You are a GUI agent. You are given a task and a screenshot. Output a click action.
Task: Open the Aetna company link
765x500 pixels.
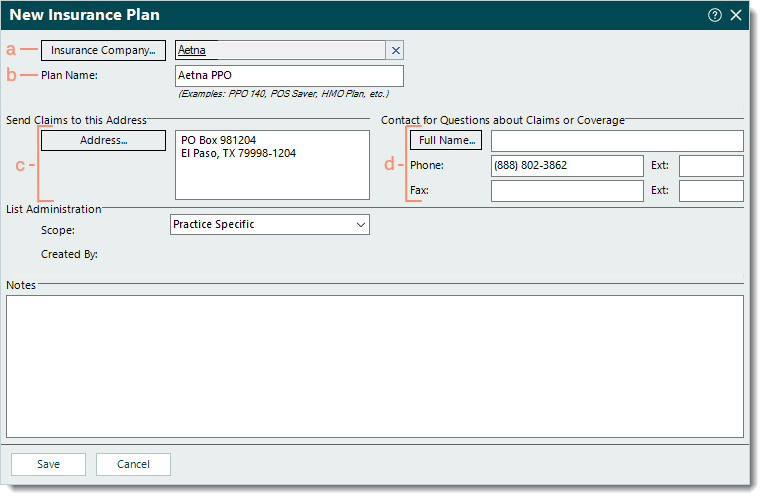[192, 50]
